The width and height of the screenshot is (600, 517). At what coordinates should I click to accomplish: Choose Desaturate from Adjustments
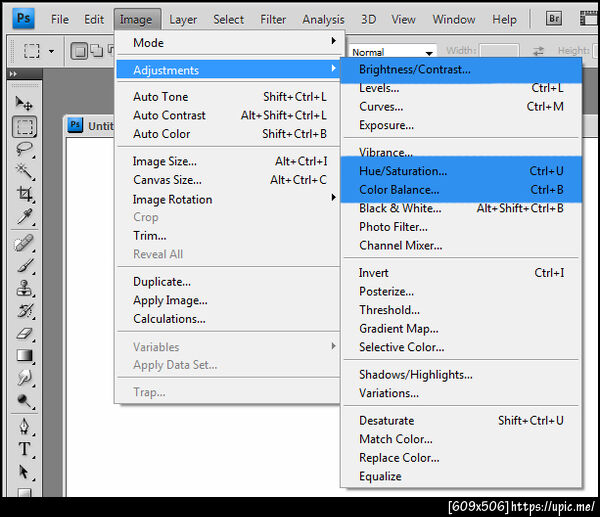461,421
